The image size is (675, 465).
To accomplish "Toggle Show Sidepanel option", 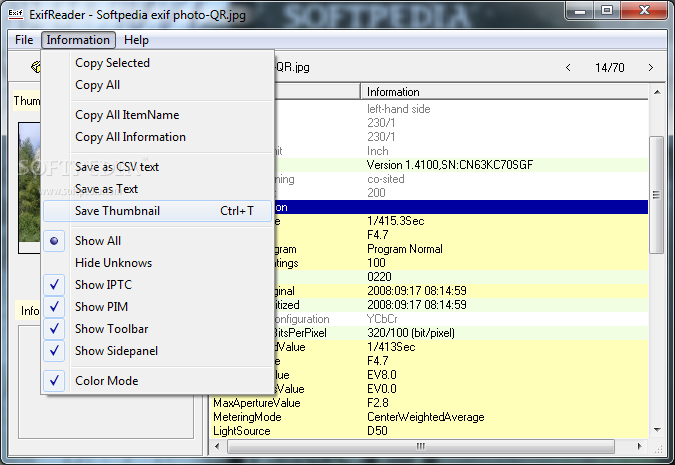I will pos(158,351).
